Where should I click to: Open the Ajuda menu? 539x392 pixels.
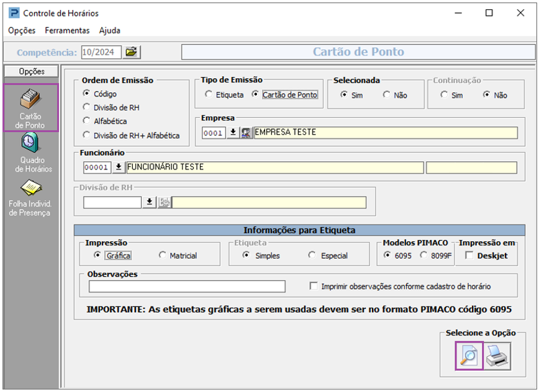[x=110, y=30]
